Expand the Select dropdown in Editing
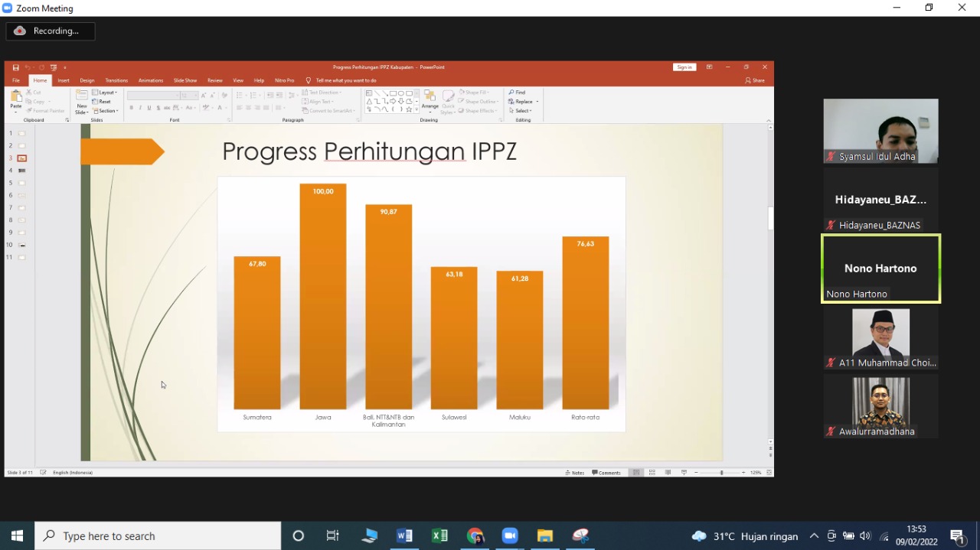The width and height of the screenshot is (980, 550). [x=524, y=111]
